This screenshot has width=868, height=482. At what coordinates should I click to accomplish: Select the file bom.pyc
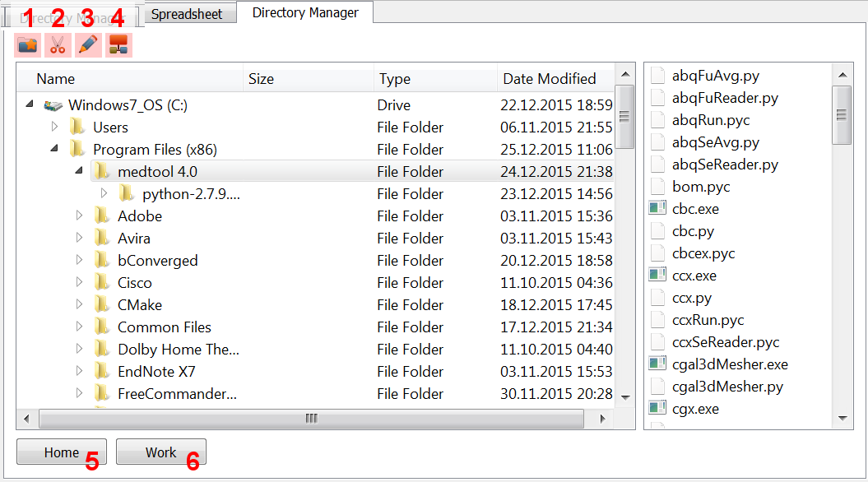(x=701, y=187)
